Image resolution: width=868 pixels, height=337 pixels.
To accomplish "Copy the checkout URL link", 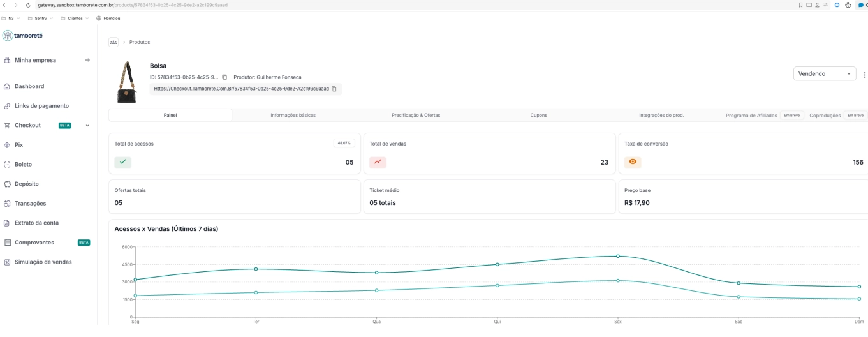I will 334,89.
